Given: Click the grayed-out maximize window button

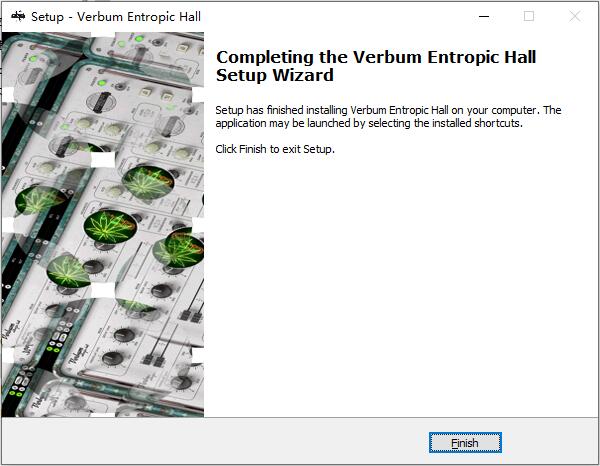Looking at the screenshot, I should tap(529, 16).
